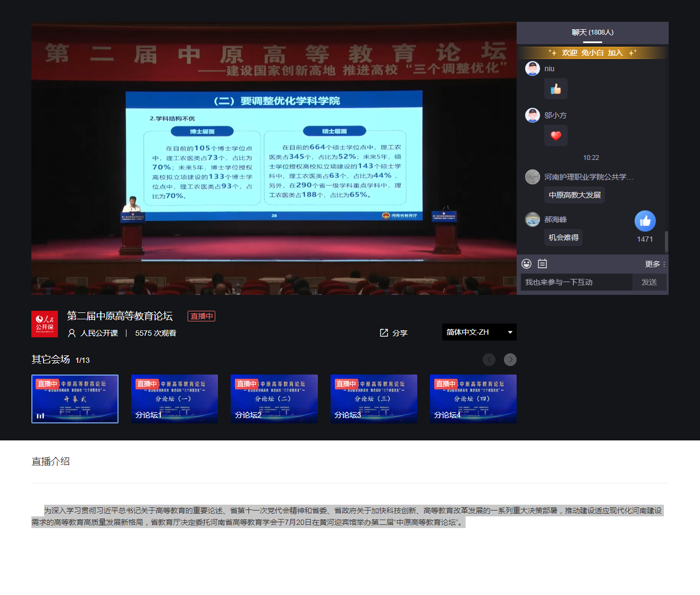The width and height of the screenshot is (700, 595).
Task: Click 邬小方's avatar in chat
Action: pyautogui.click(x=532, y=115)
